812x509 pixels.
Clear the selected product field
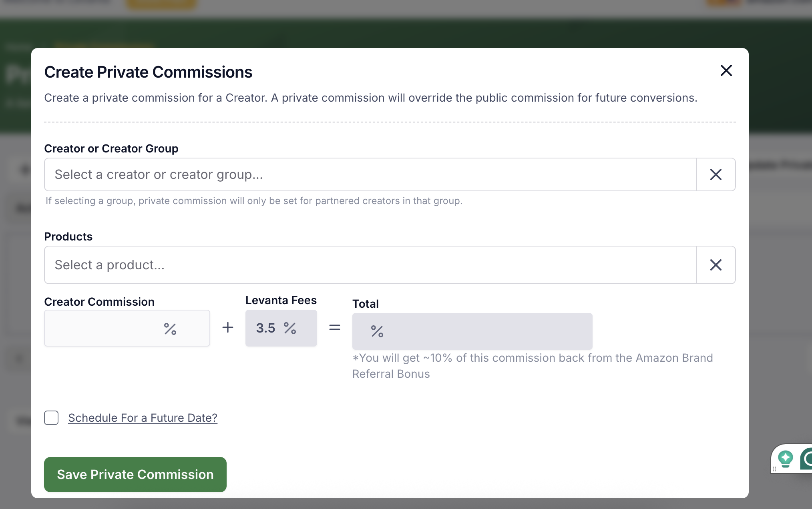pyautogui.click(x=716, y=265)
